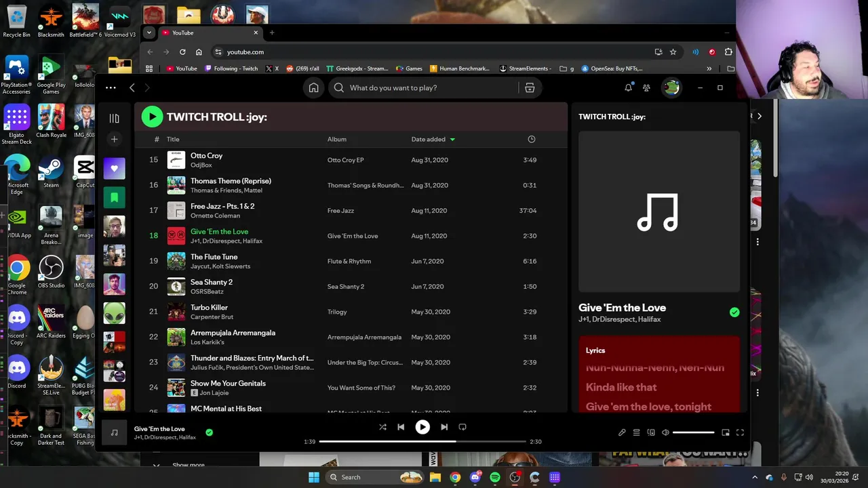Toggle the green check mark in Now Playing panel

734,312
